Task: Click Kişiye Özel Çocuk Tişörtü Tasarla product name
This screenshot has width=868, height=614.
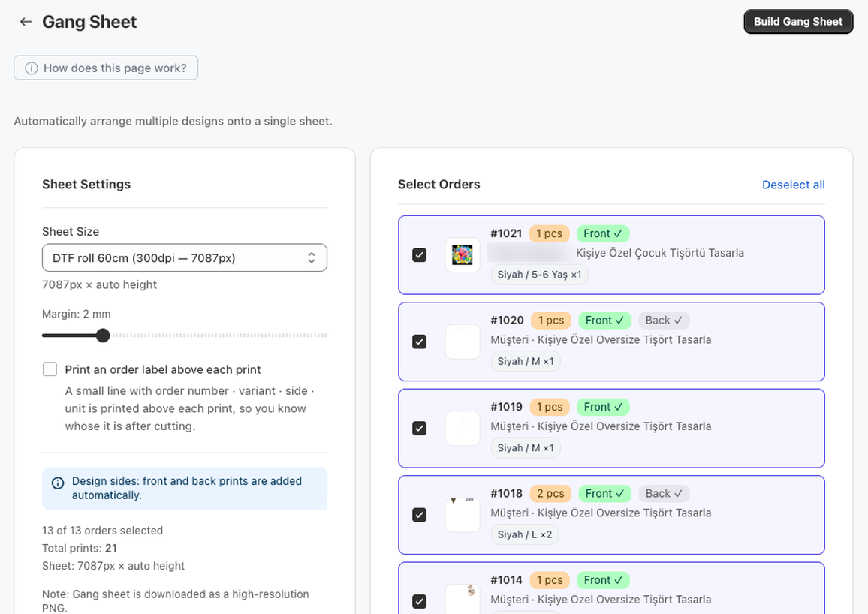Action: [660, 253]
